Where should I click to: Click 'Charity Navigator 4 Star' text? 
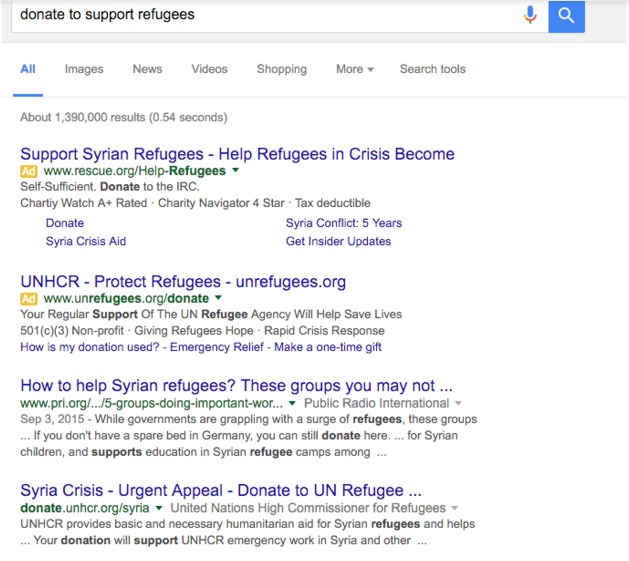(x=221, y=203)
